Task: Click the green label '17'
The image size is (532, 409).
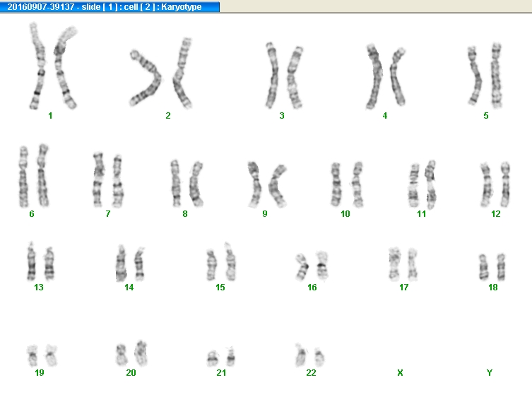Action: [x=403, y=288]
